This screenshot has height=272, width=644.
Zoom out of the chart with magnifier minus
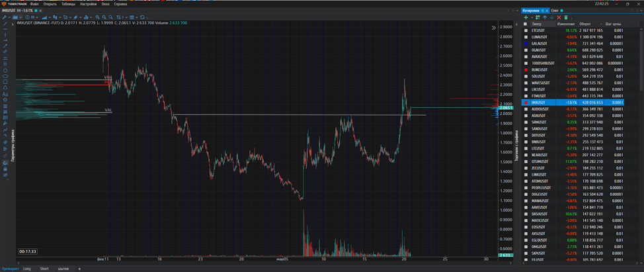pos(104,18)
